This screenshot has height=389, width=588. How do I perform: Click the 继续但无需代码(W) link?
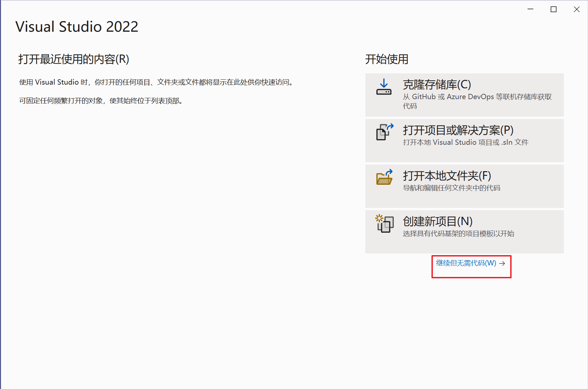(466, 263)
